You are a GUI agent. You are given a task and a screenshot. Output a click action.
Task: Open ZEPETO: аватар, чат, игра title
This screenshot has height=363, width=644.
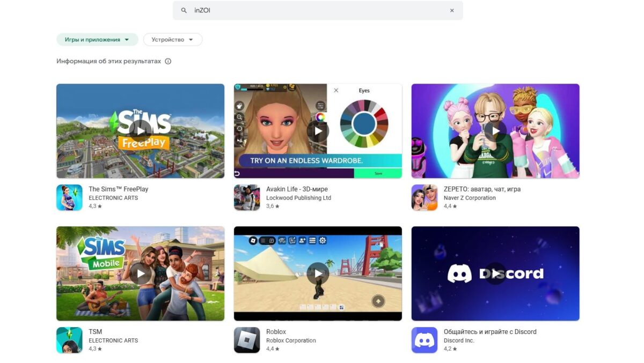tap(482, 189)
